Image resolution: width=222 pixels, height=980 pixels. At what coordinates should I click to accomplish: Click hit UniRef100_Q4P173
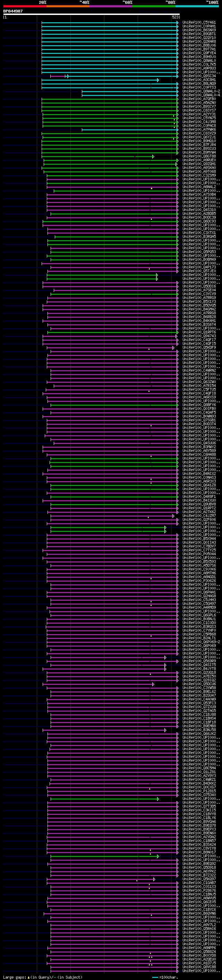(x=199, y=267)
